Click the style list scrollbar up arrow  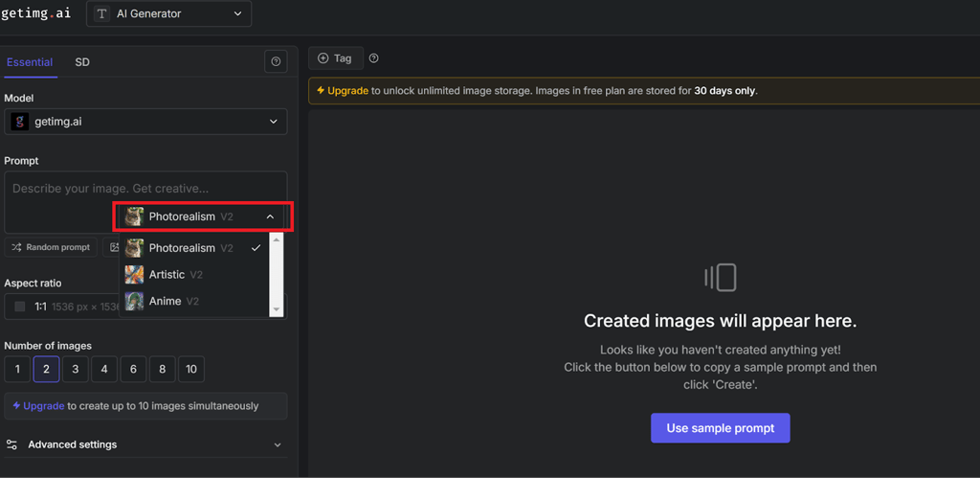(277, 239)
